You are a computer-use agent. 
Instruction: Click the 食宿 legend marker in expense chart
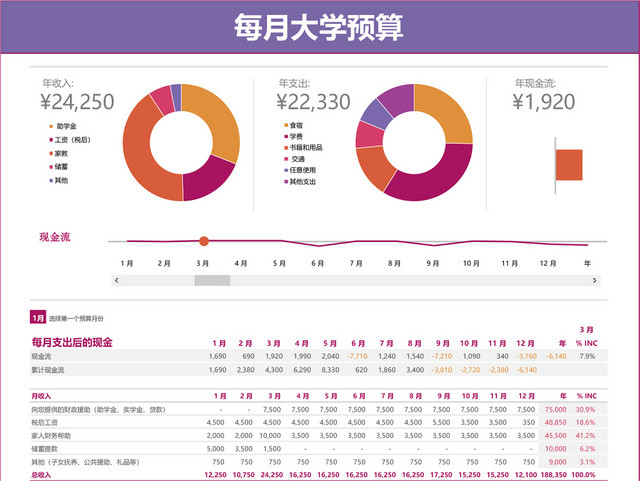pyautogui.click(x=287, y=125)
